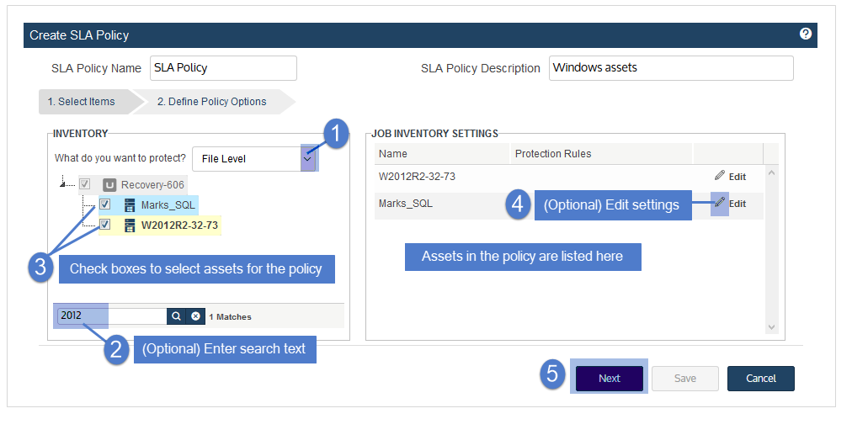Image resolution: width=868 pixels, height=435 pixels.
Task: Click the Cancel button
Action: (760, 379)
